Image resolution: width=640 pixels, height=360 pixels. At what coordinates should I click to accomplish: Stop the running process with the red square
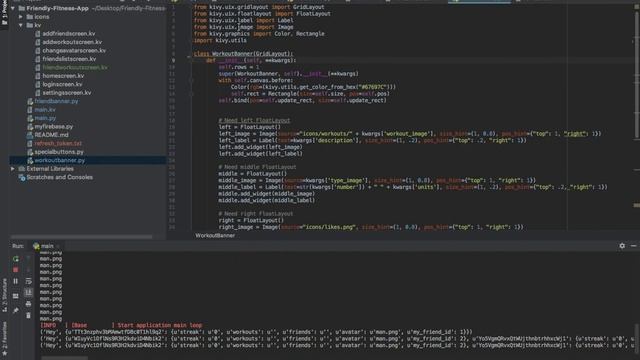pyautogui.click(x=16, y=270)
